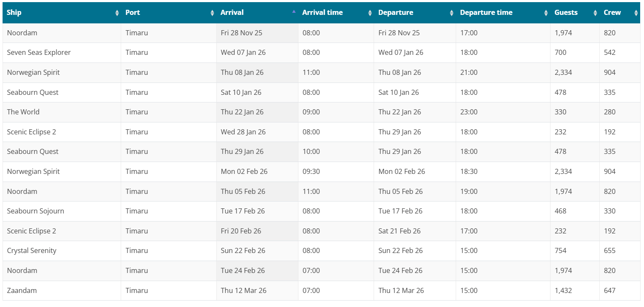The image size is (644, 307).
Task: Click The World ship cell
Action: pos(23,112)
